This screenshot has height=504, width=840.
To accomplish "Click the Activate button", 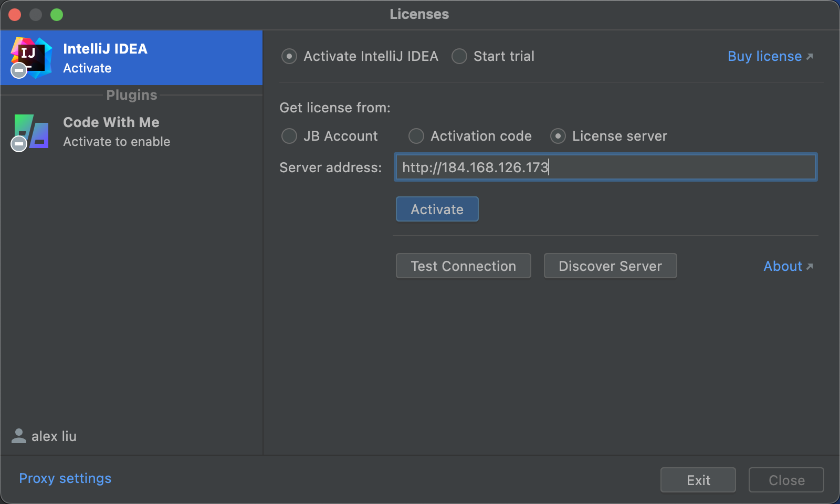I will click(437, 209).
